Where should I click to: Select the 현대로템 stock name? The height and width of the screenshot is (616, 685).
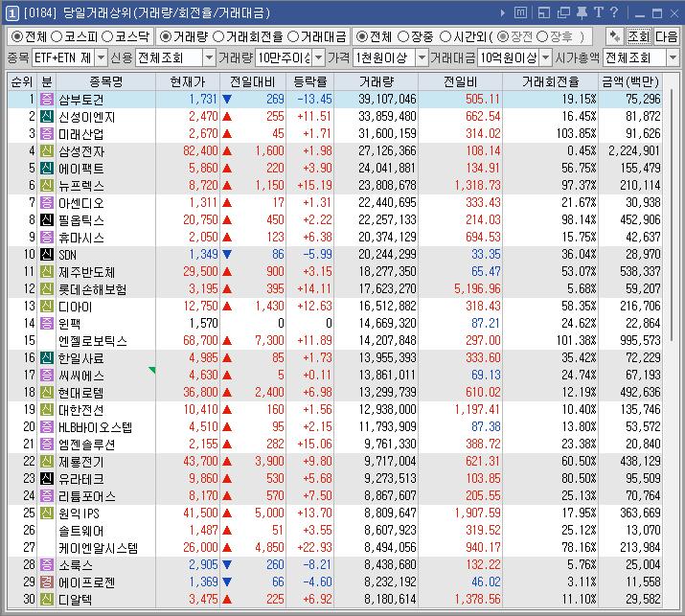coord(81,393)
